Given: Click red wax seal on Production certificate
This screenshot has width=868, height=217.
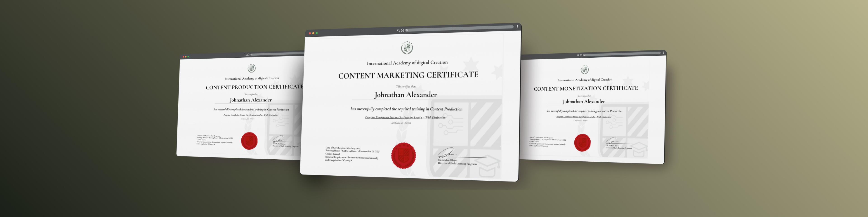Looking at the screenshot, I should coord(249,141).
